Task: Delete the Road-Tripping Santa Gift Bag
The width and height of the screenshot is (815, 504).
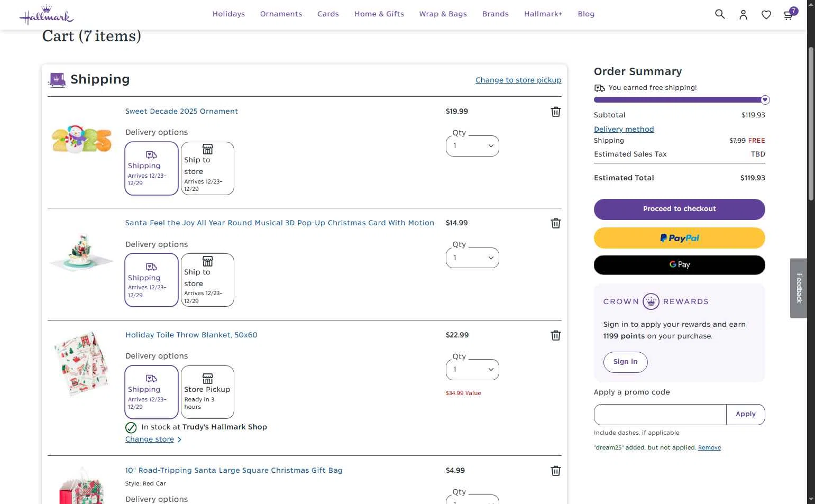Action: (555, 471)
